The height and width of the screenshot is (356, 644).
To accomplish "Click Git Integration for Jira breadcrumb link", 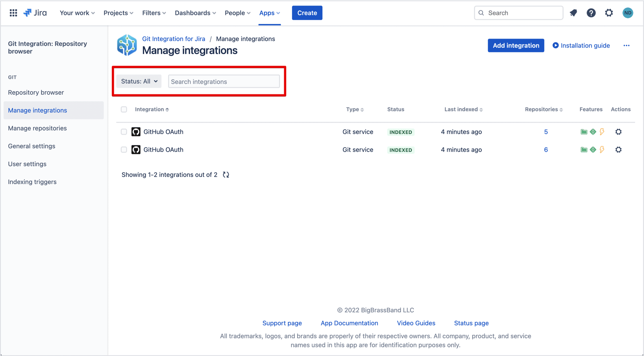I will pyautogui.click(x=174, y=39).
